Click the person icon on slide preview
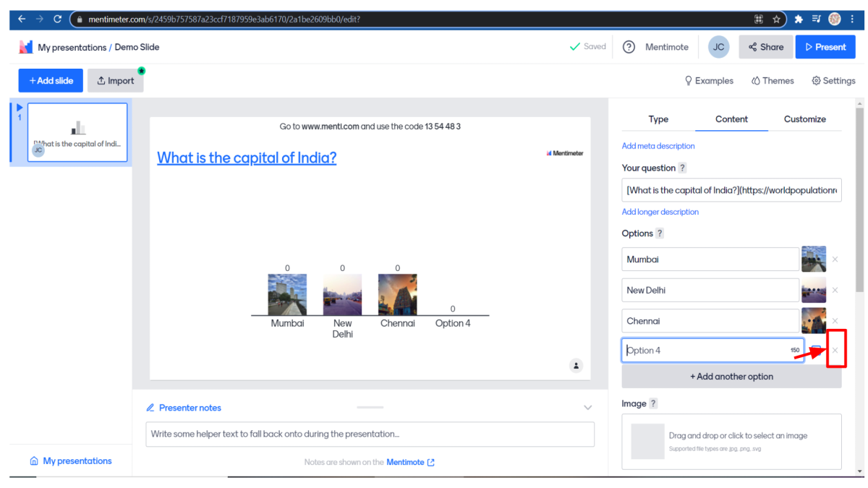Image resolution: width=868 pixels, height=488 pixels. tap(576, 366)
